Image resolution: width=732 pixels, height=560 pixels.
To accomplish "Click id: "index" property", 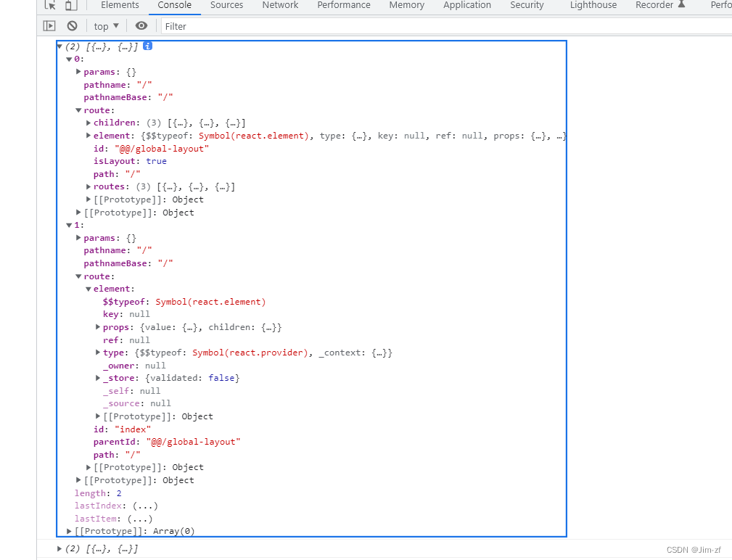I will coord(122,429).
